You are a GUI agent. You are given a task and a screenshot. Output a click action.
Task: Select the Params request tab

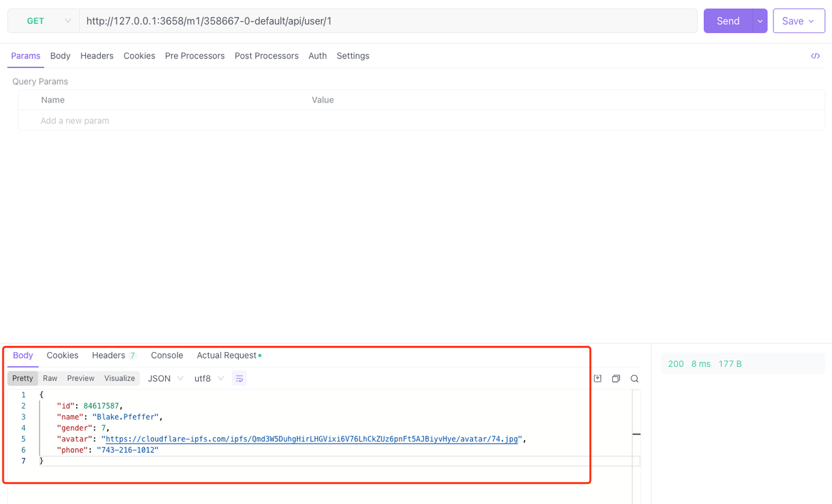coord(25,56)
